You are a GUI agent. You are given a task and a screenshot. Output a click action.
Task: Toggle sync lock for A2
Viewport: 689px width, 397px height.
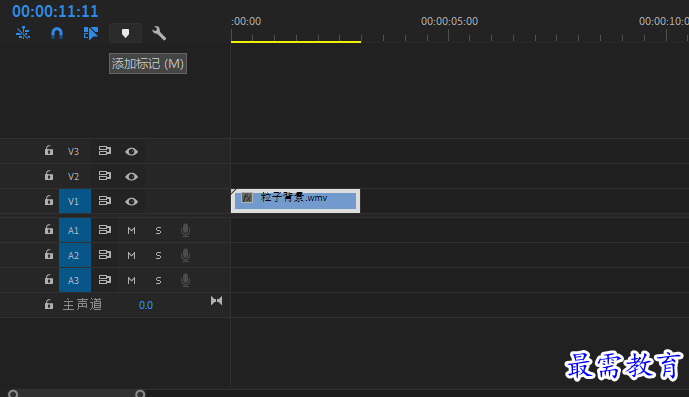(105, 255)
